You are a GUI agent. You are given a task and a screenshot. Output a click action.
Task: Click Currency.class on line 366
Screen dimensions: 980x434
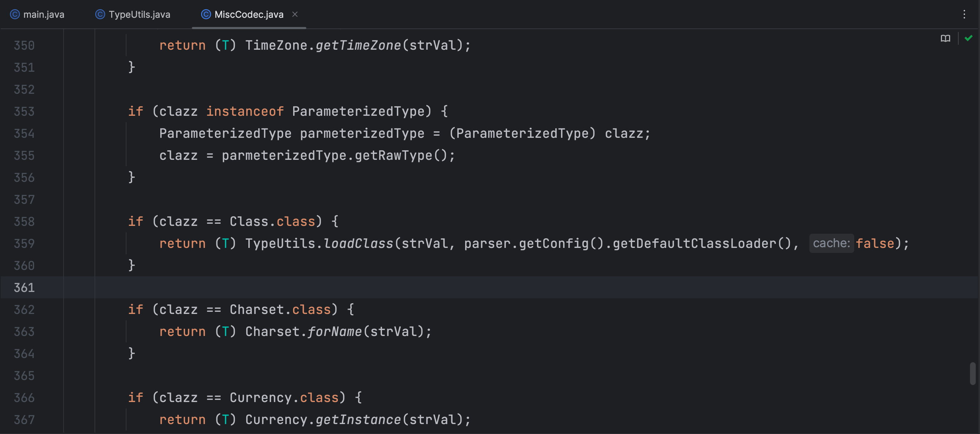pos(284,397)
